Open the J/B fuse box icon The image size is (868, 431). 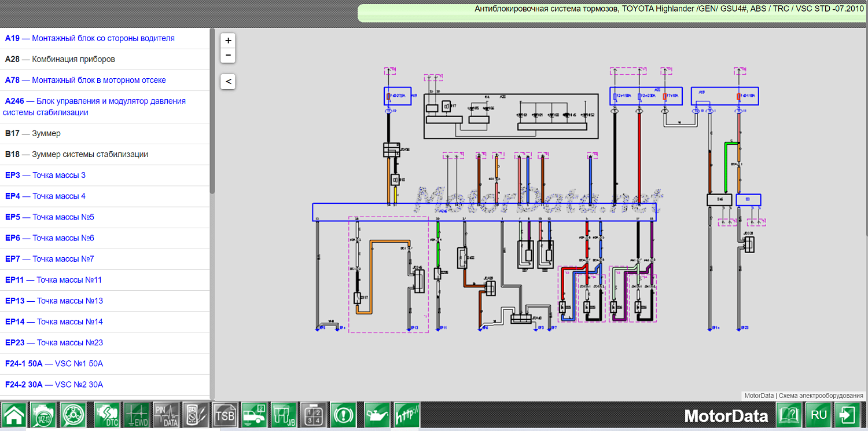[x=284, y=415]
